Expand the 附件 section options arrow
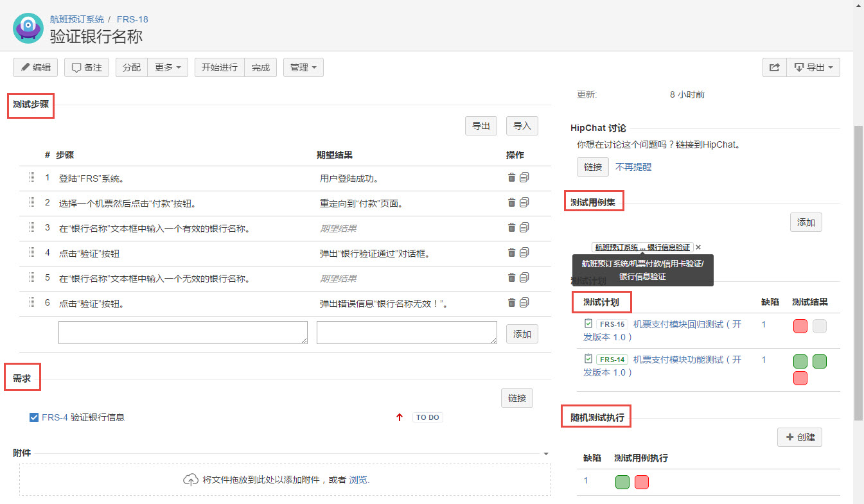 coord(546,453)
